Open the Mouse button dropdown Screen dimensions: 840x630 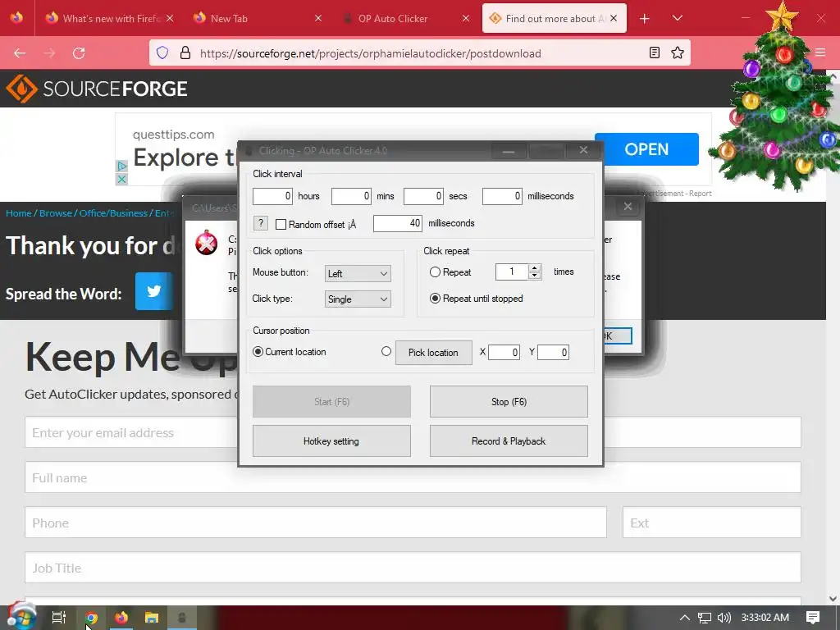(x=358, y=274)
